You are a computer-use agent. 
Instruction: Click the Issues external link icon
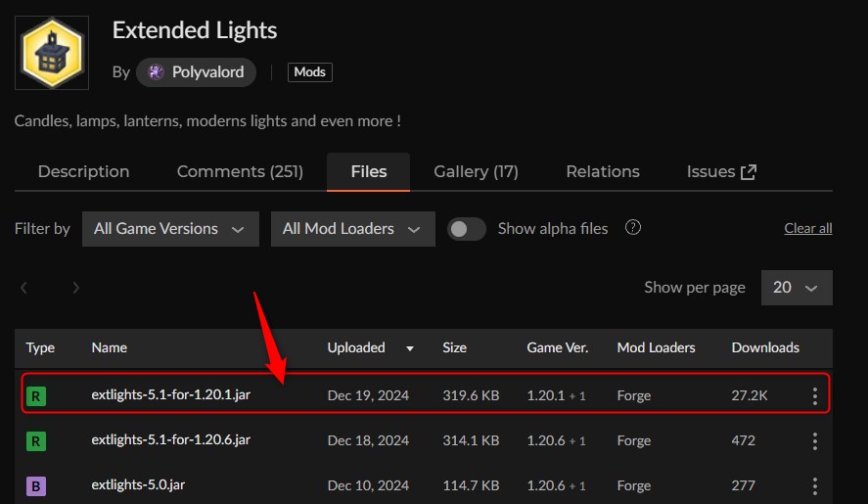tap(749, 172)
